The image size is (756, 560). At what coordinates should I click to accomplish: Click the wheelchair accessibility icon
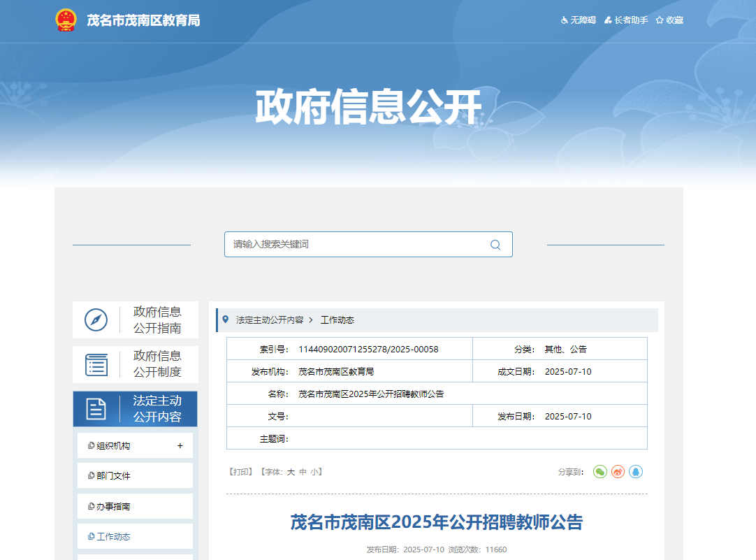[565, 20]
